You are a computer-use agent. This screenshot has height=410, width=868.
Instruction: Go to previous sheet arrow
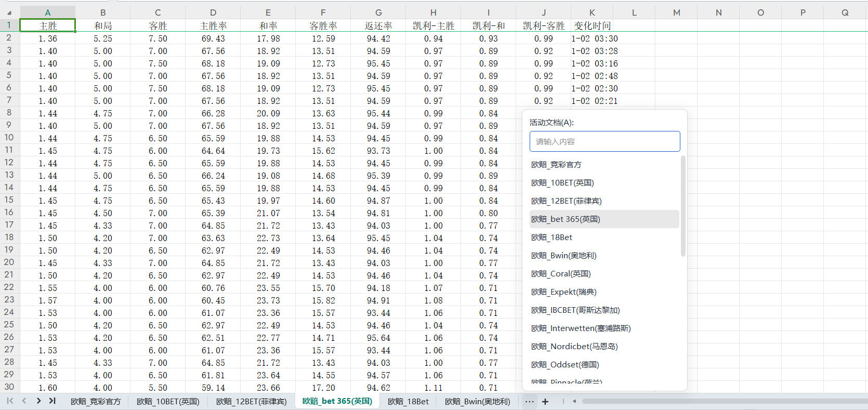[24, 401]
